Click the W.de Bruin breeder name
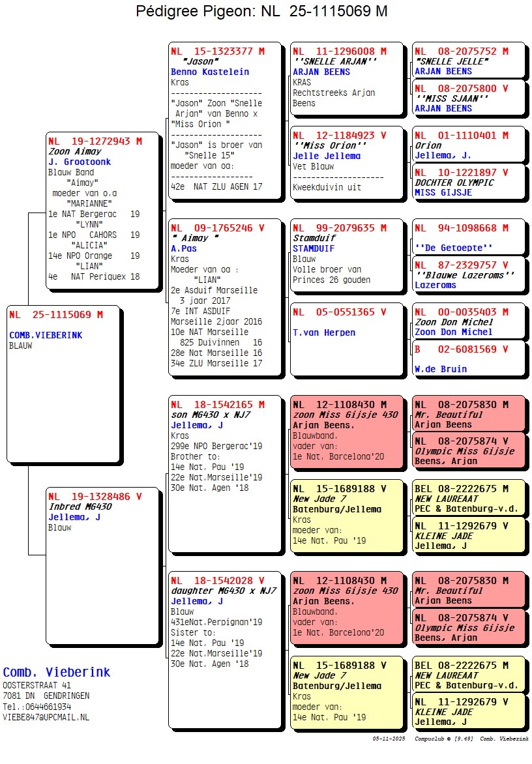The width and height of the screenshot is (532, 764). pos(441,369)
